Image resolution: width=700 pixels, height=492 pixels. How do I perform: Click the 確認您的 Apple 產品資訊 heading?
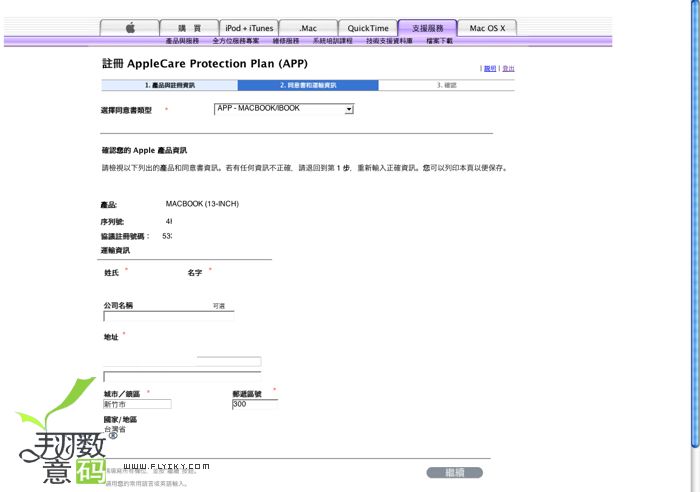pyautogui.click(x=144, y=150)
